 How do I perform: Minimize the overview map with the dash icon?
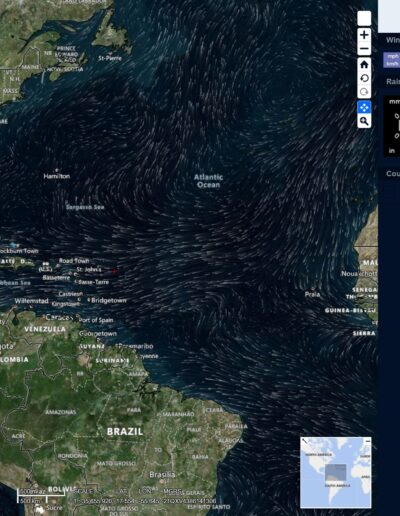[368, 441]
